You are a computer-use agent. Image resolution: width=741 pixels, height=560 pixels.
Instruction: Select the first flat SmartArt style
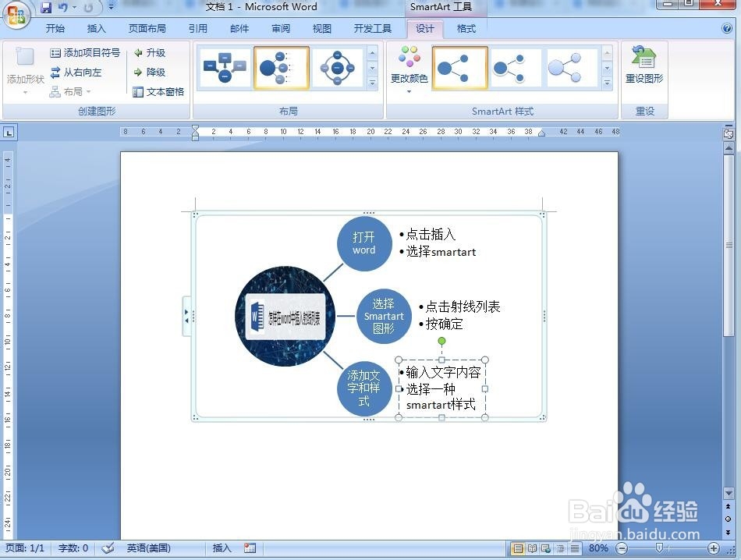pos(460,68)
